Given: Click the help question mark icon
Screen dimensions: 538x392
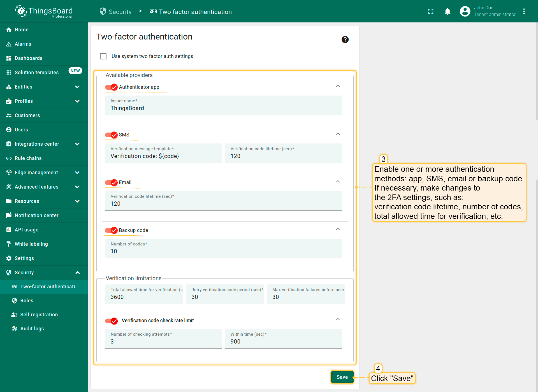Looking at the screenshot, I should [345, 40].
